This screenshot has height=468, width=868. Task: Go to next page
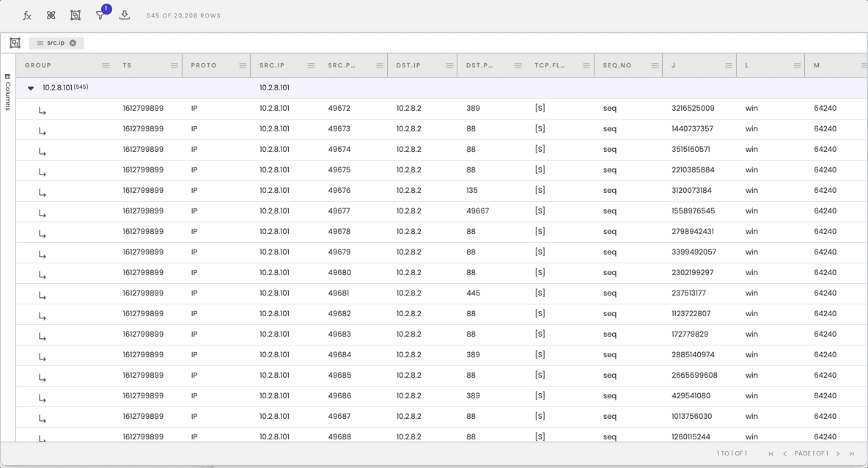(x=837, y=453)
